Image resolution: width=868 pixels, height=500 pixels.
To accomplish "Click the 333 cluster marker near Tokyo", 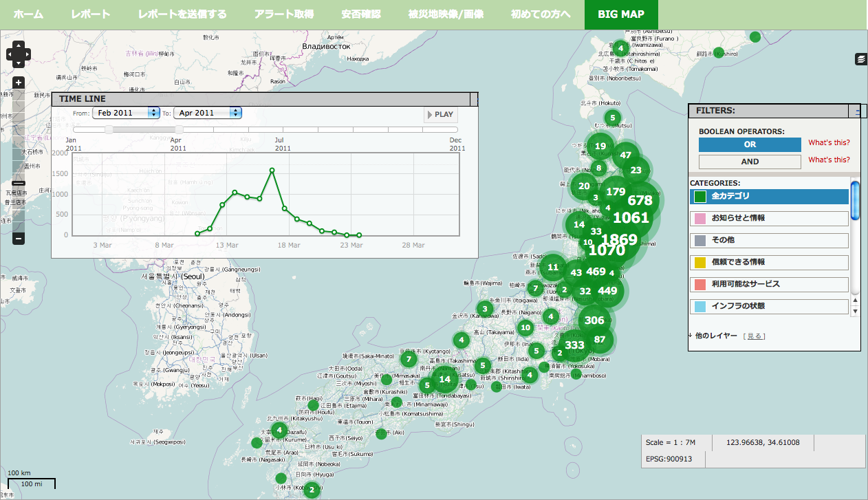I will coord(574,345).
